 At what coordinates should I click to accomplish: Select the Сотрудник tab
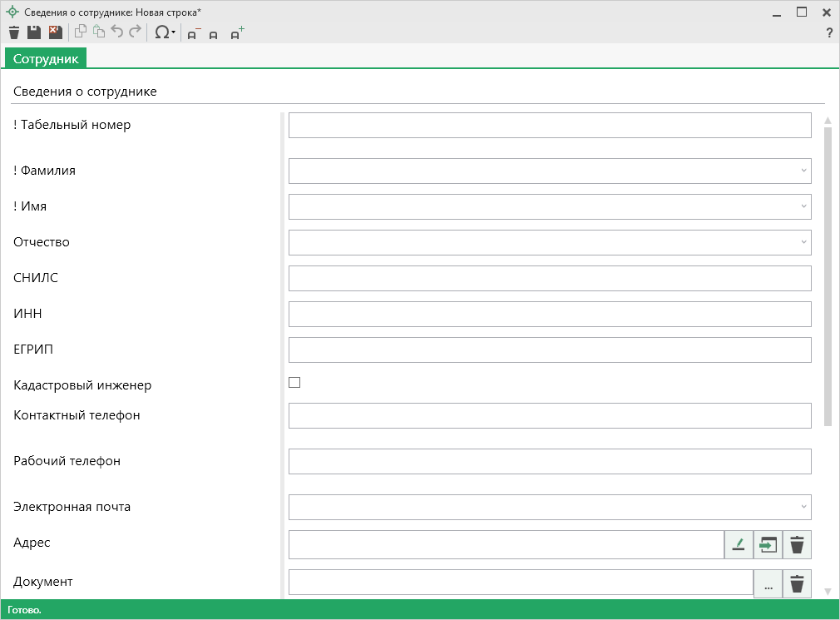tap(46, 59)
